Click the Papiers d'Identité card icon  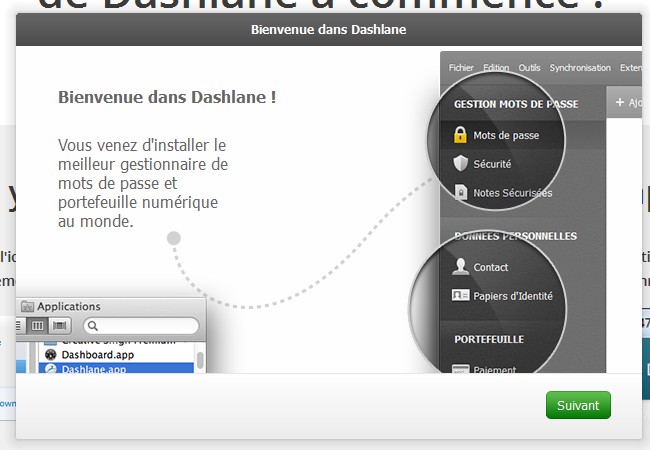(460, 295)
